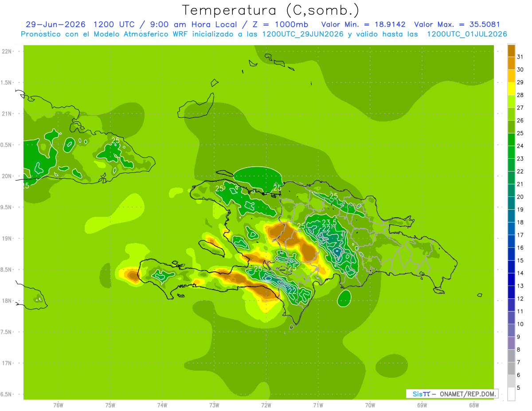Screen dimensions: 532x411
Task: Click the yellow-green swatch between 27 and 28
Action: pos(511,102)
